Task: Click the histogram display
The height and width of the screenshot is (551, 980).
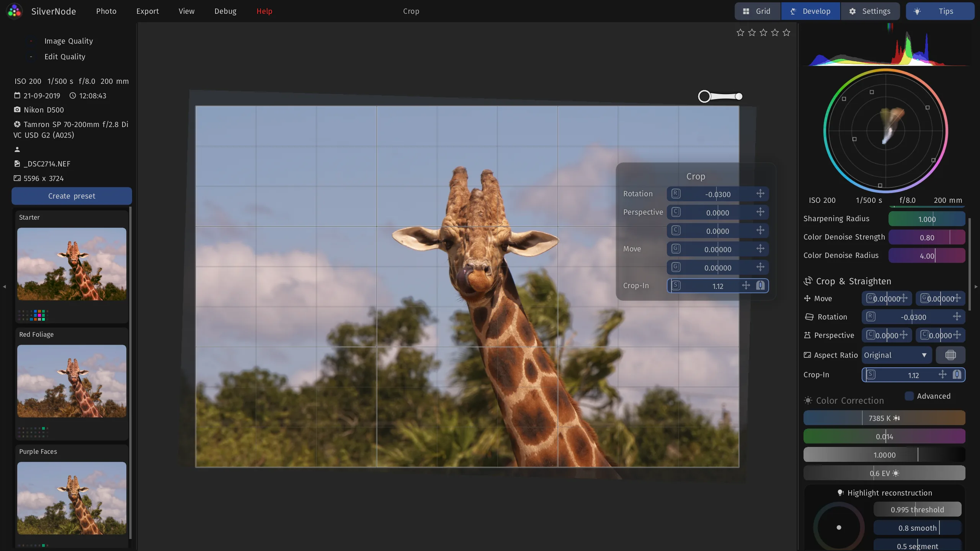Action: (886, 45)
